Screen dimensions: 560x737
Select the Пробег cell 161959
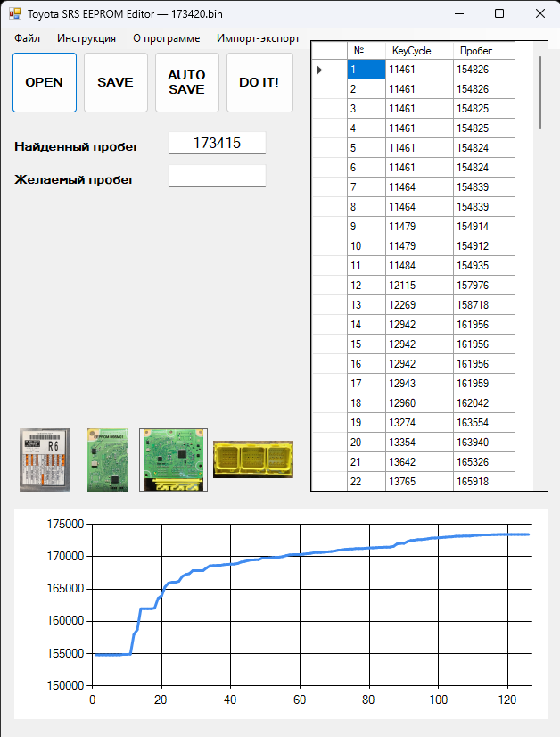click(484, 384)
